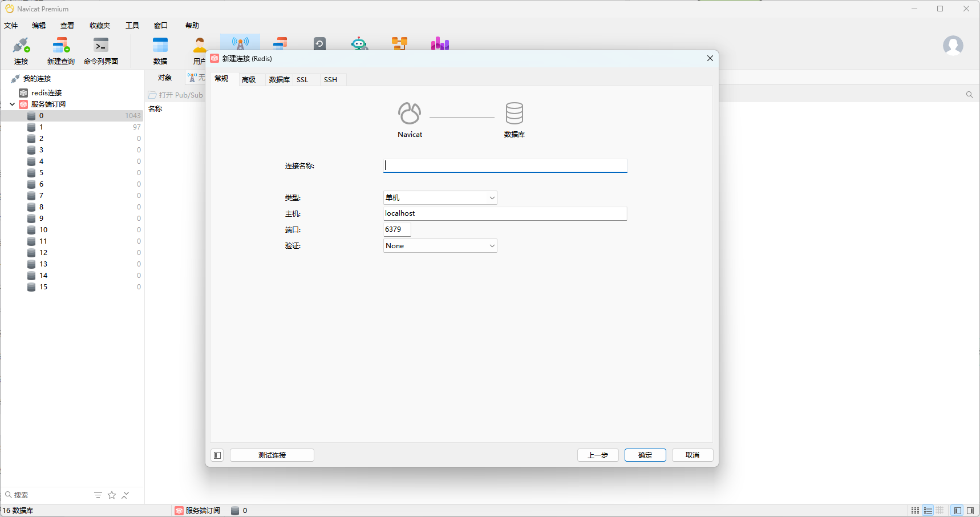Screen dimensions: 980x517
Task: Click the 测试连接 button
Action: (272, 455)
